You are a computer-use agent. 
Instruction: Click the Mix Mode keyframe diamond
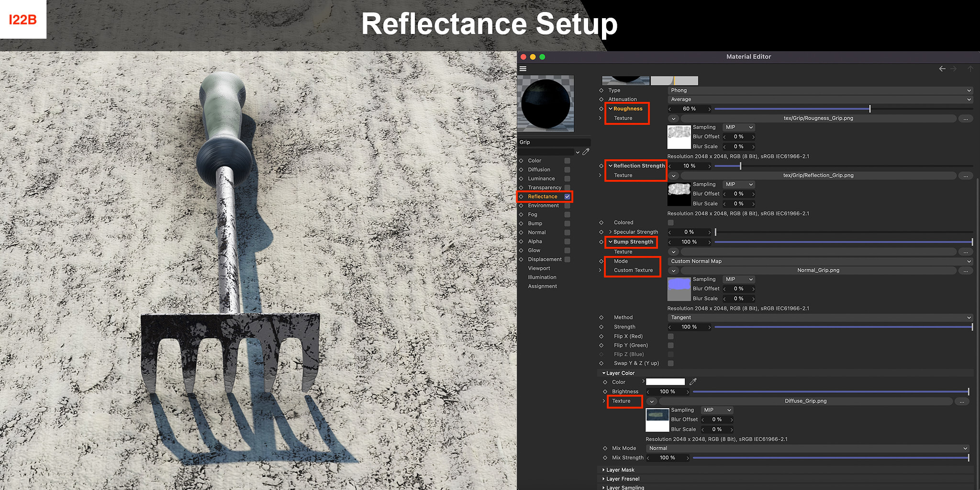pyautogui.click(x=605, y=448)
